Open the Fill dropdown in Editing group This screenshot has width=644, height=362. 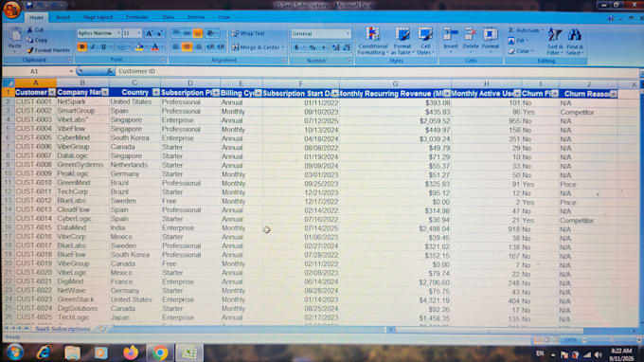(518, 40)
